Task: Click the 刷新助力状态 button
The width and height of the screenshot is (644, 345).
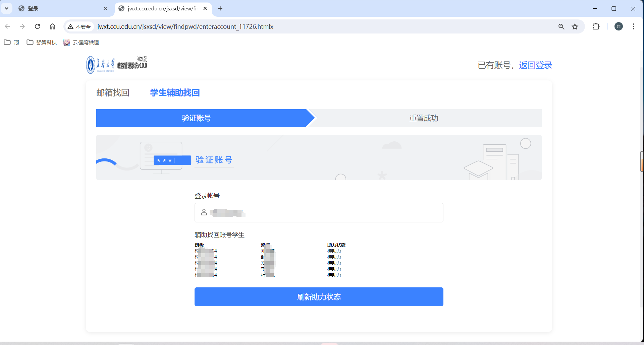Action: tap(319, 297)
